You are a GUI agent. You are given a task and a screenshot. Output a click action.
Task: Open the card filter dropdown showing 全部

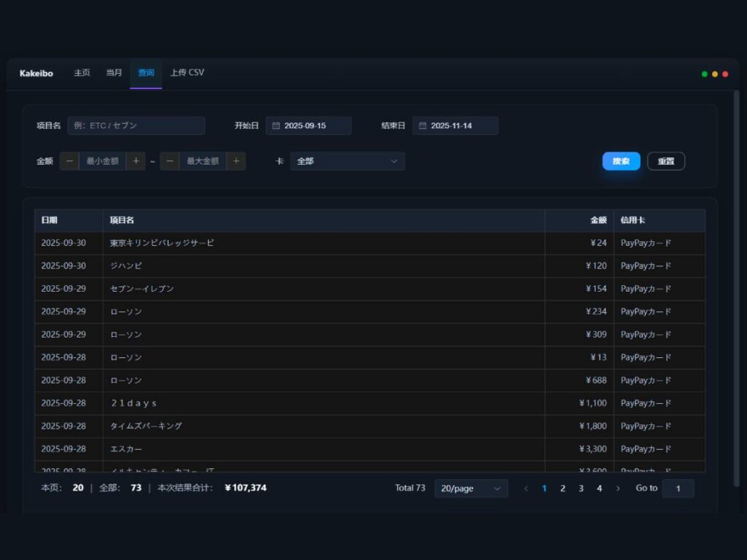click(x=347, y=161)
